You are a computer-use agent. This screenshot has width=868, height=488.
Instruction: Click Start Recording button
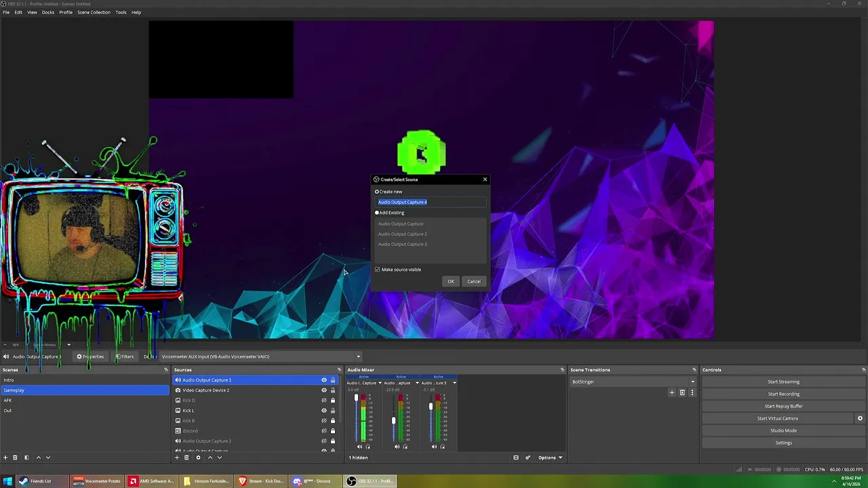click(x=783, y=394)
